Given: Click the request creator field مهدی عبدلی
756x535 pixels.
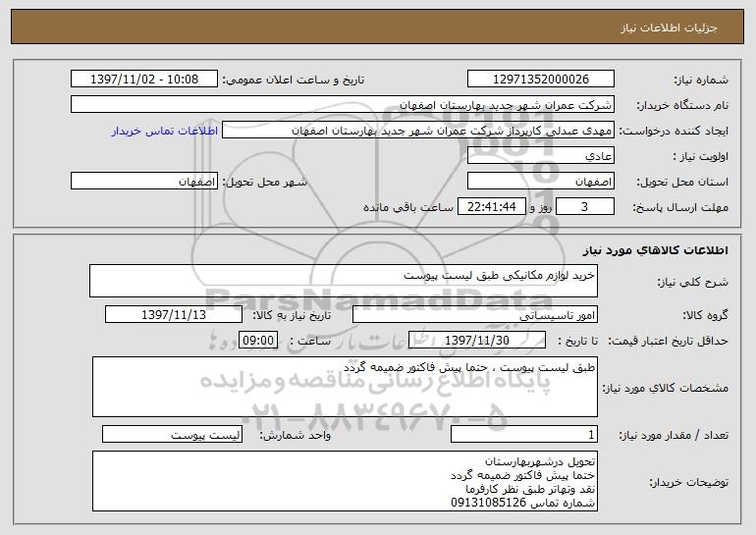Looking at the screenshot, I should point(418,131).
